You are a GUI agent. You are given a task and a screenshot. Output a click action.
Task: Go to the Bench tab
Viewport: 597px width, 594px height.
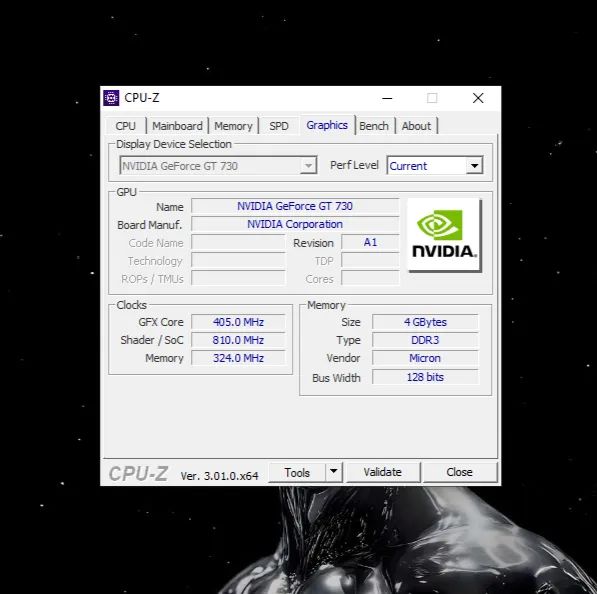[374, 126]
